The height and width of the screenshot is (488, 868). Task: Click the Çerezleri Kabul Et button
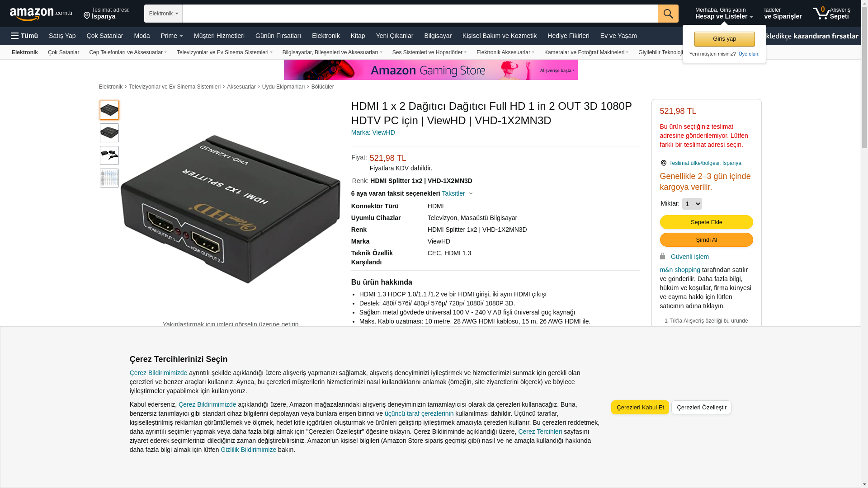640,408
